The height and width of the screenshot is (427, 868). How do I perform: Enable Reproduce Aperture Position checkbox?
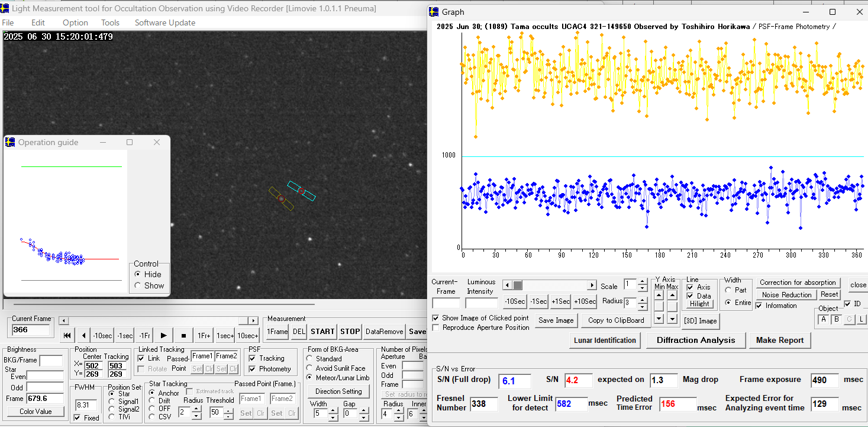point(436,328)
